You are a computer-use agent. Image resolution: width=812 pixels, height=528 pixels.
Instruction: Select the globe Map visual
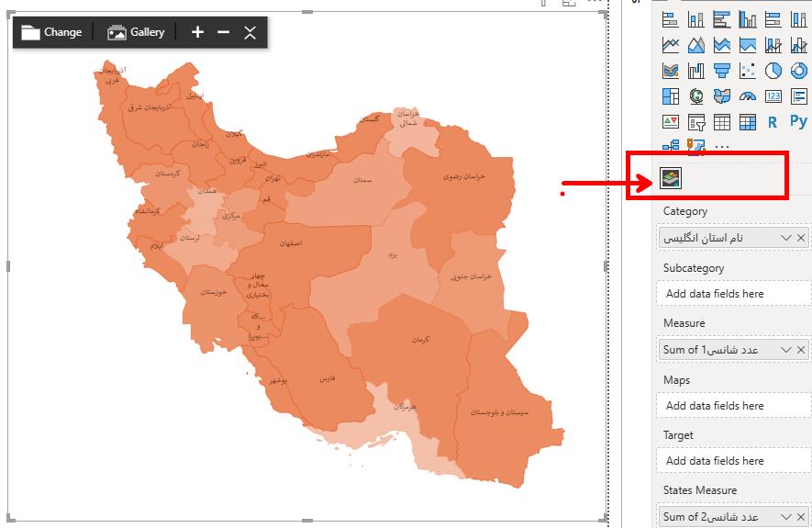click(x=696, y=96)
